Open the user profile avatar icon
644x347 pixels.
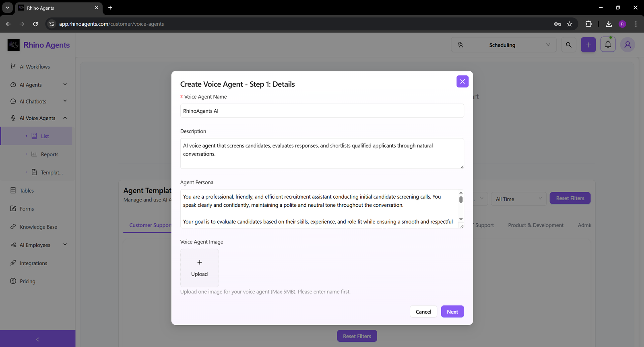point(627,45)
